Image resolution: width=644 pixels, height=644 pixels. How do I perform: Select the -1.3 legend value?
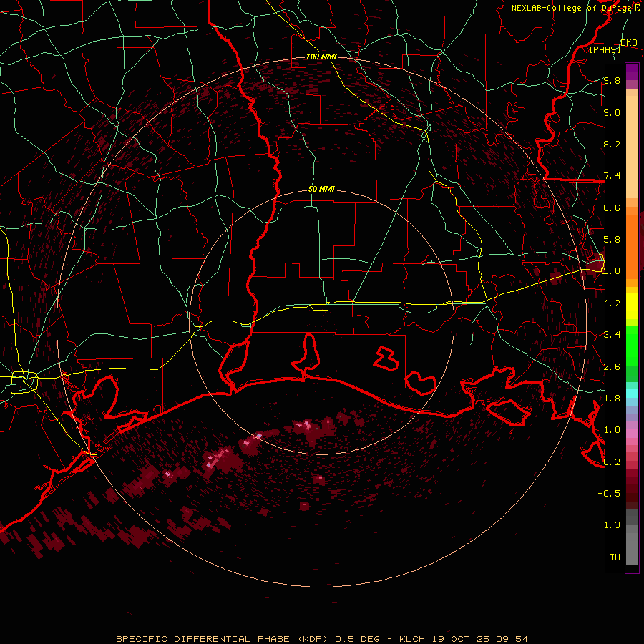pos(609,525)
